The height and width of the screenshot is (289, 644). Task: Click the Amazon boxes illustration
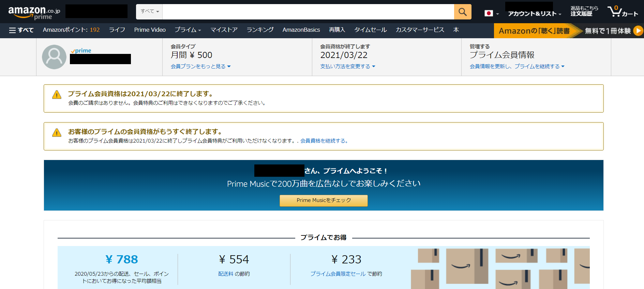point(500,269)
